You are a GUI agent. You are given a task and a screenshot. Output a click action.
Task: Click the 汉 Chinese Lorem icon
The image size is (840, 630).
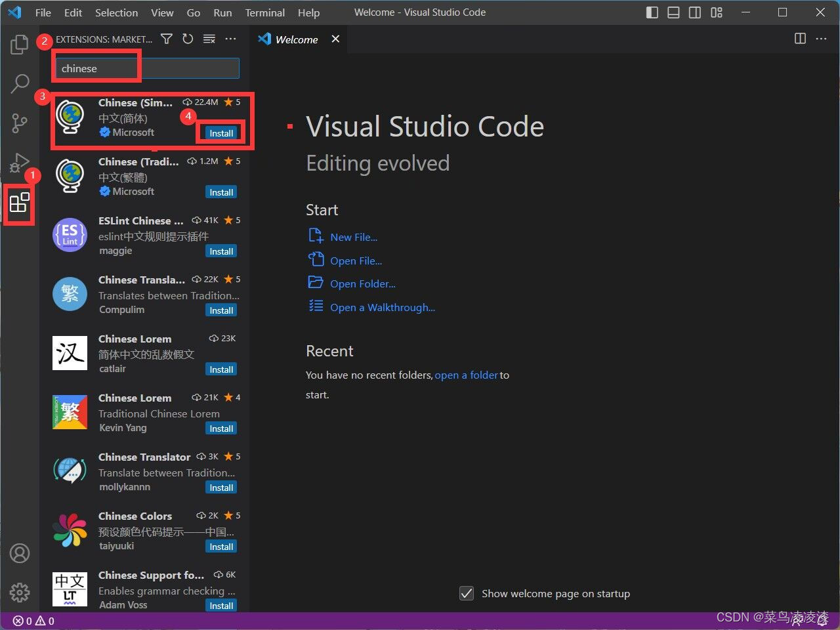[70, 353]
